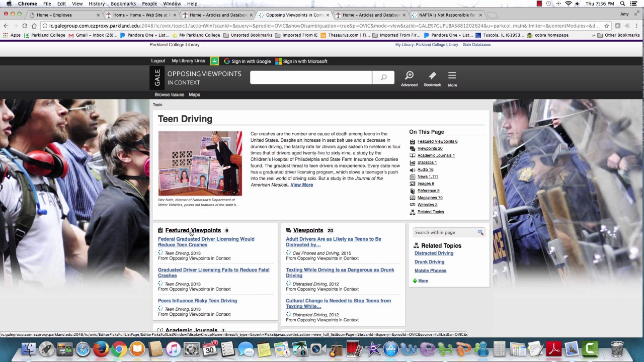Click Sign in with Microsoft
Viewport: 644px width, 362px height.
[x=301, y=61]
